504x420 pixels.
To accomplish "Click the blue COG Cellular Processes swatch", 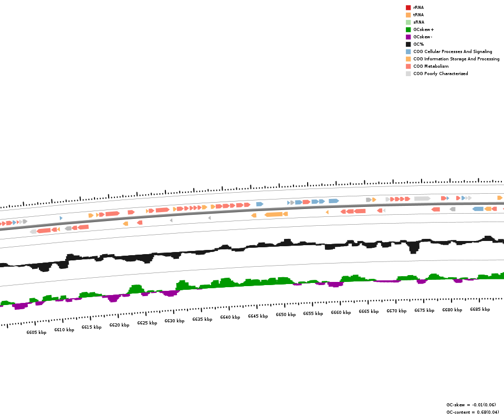I will coord(408,51).
